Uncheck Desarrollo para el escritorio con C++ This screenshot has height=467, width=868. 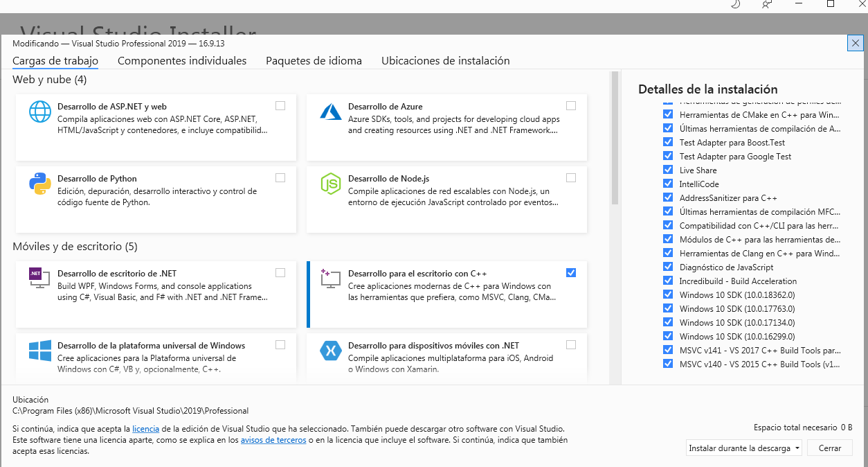[x=571, y=272]
